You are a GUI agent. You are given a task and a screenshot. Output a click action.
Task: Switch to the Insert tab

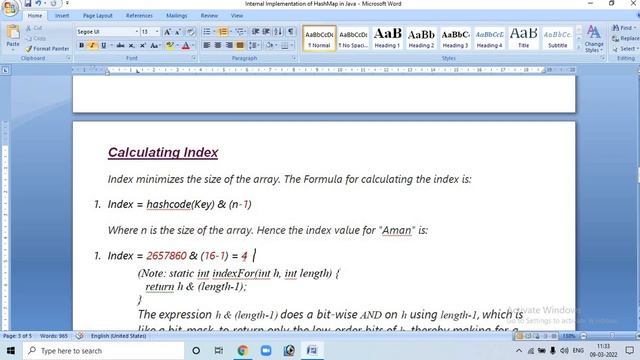pos(62,16)
